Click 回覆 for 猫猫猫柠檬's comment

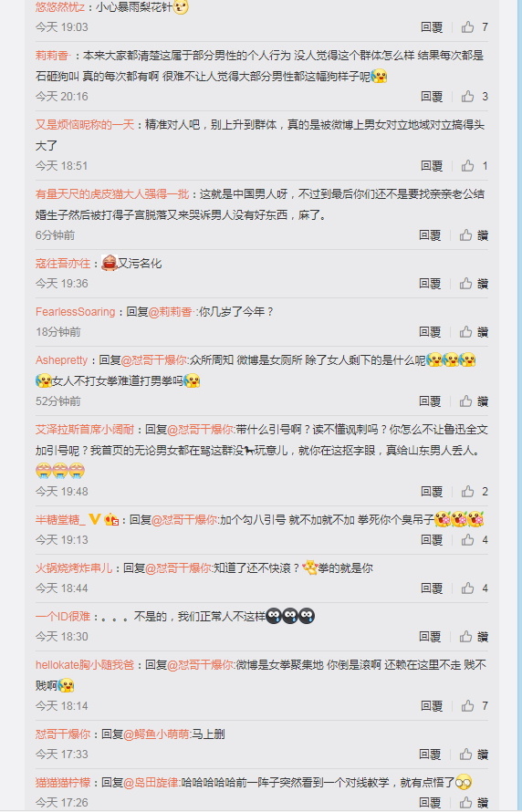(x=430, y=803)
